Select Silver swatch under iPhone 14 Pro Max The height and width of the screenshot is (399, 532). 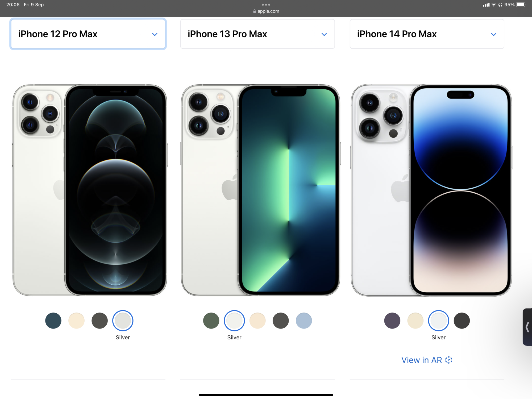[438, 321]
